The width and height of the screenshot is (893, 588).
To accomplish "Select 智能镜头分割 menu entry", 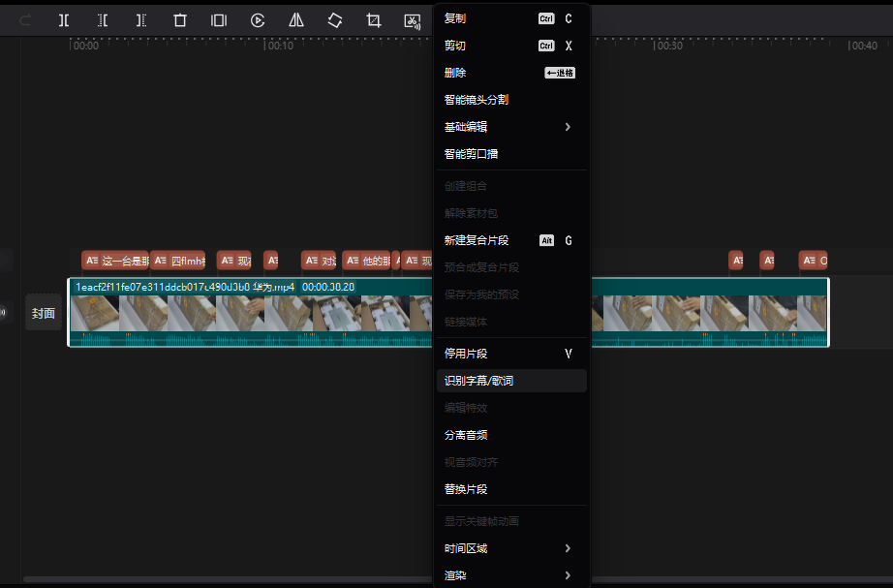I will (x=511, y=100).
